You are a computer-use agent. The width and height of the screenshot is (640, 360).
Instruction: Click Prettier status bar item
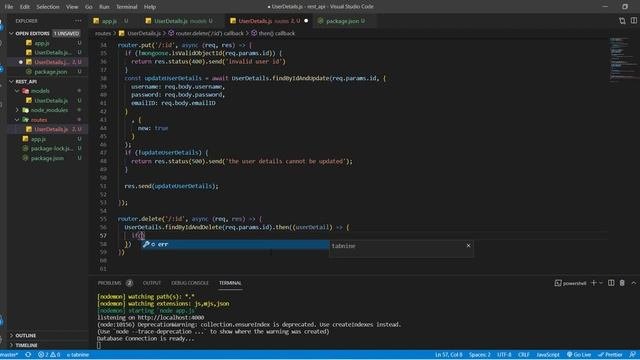[x=610, y=355]
